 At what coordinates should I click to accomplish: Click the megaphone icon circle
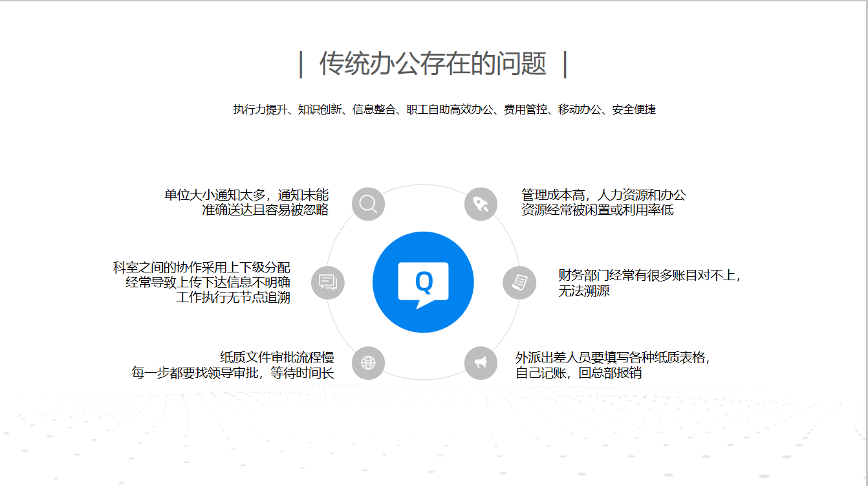(481, 362)
